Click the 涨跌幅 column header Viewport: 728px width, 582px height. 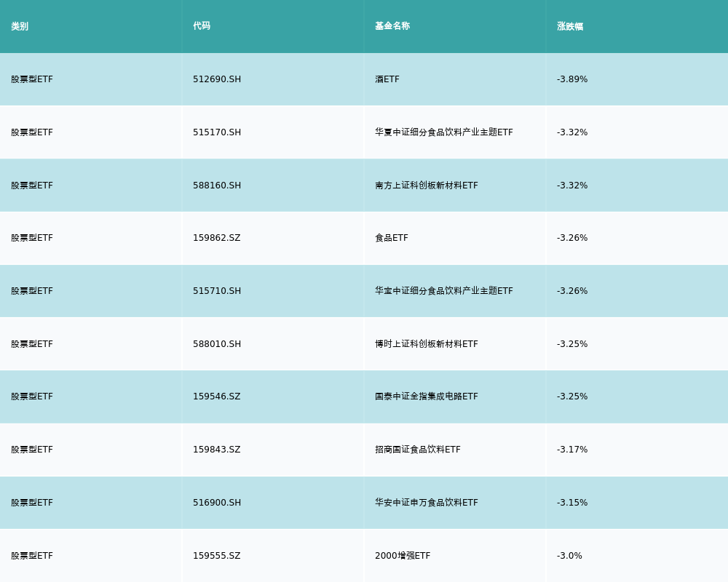tap(570, 26)
